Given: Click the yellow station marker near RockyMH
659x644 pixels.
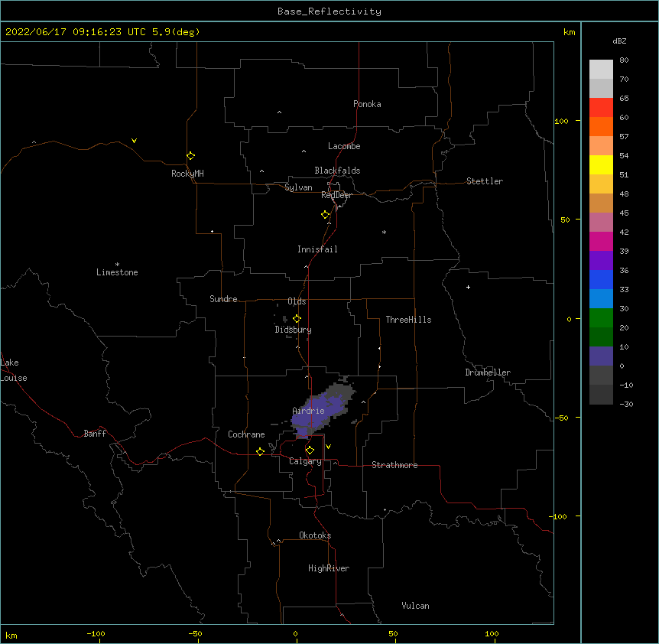Looking at the screenshot, I should point(190,156).
